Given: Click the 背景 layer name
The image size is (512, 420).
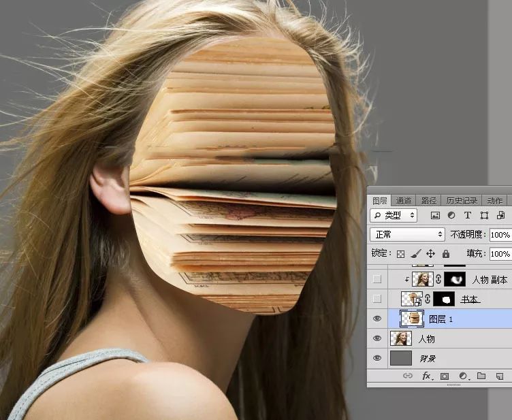Looking at the screenshot, I should (x=428, y=359).
